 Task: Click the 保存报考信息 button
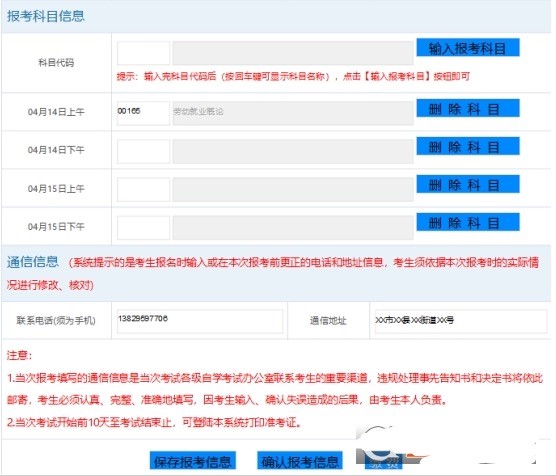tap(193, 460)
